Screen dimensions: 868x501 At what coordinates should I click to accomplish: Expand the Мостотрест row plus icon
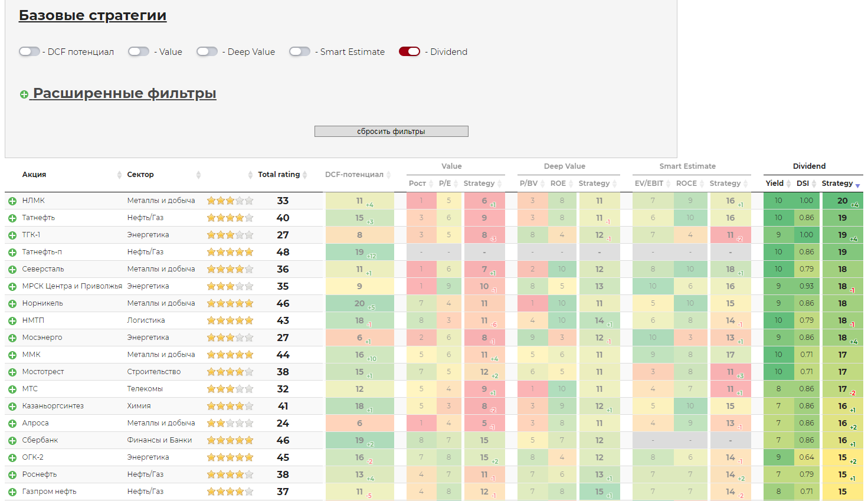(12, 372)
